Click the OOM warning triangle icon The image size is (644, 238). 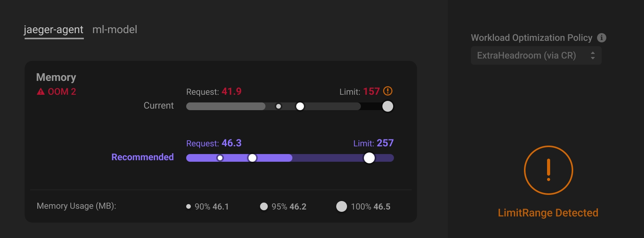40,92
